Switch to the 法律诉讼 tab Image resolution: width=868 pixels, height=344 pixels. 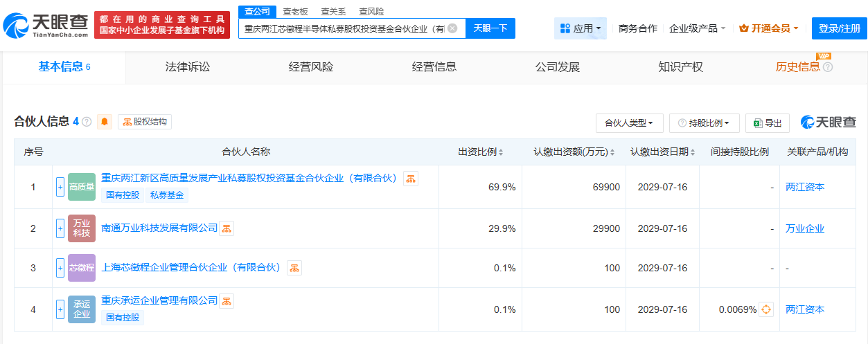pyautogui.click(x=187, y=67)
